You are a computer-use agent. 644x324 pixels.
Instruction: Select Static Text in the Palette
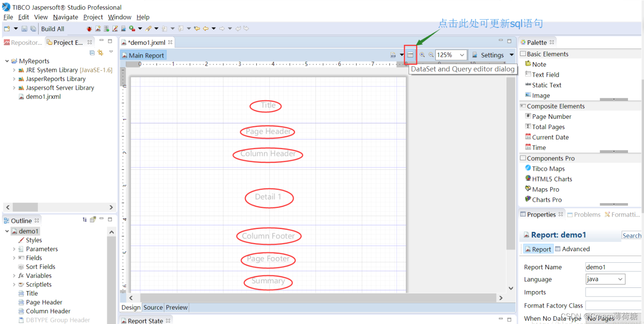[543, 85]
